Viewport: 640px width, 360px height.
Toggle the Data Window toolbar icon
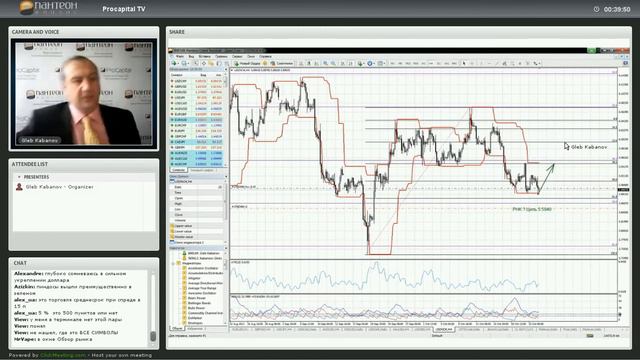pos(204,63)
